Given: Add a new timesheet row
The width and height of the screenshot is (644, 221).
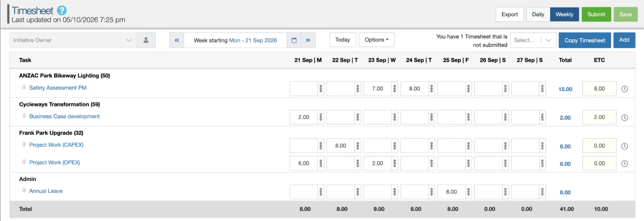Looking at the screenshot, I should 624,40.
